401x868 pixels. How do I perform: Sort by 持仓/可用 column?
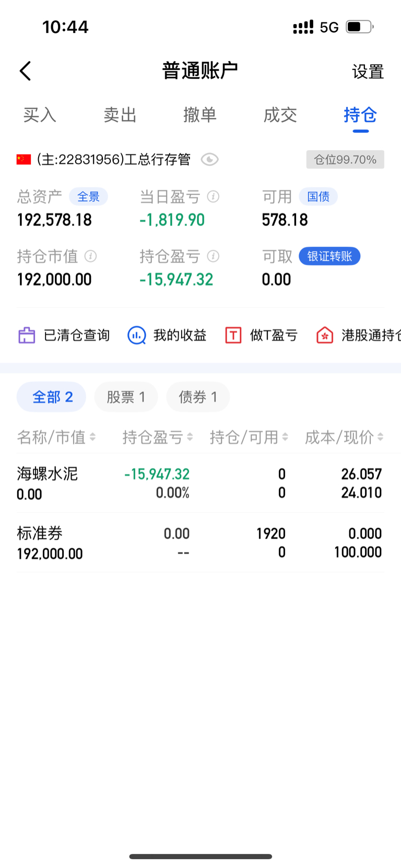click(249, 437)
